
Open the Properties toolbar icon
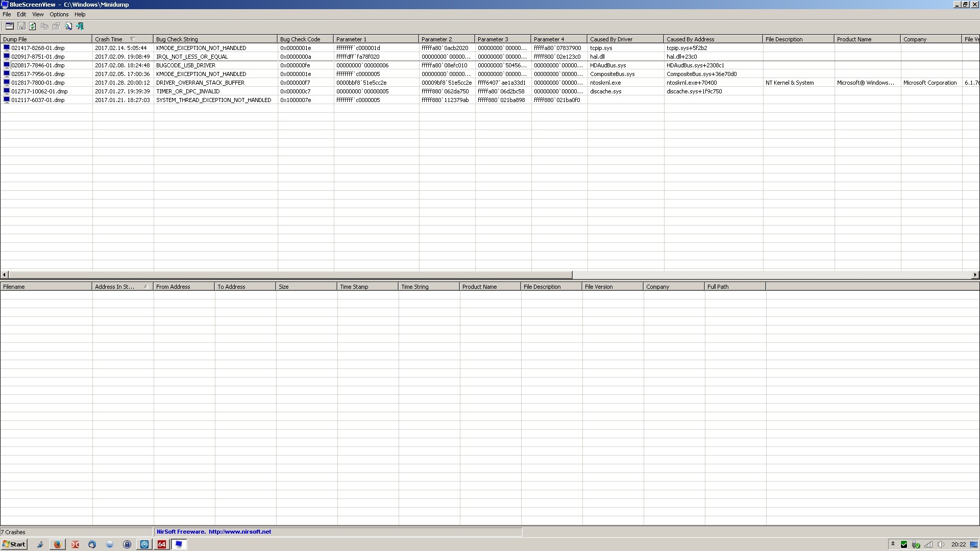(56, 26)
